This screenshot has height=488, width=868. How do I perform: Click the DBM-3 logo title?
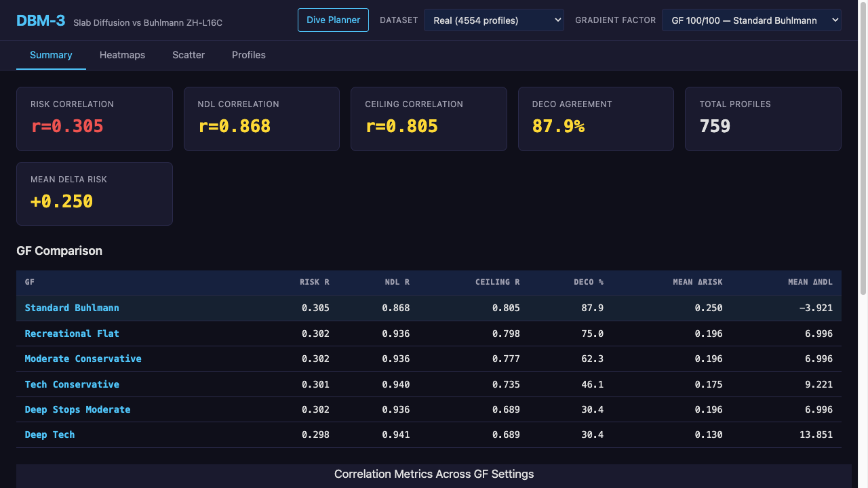pos(41,20)
